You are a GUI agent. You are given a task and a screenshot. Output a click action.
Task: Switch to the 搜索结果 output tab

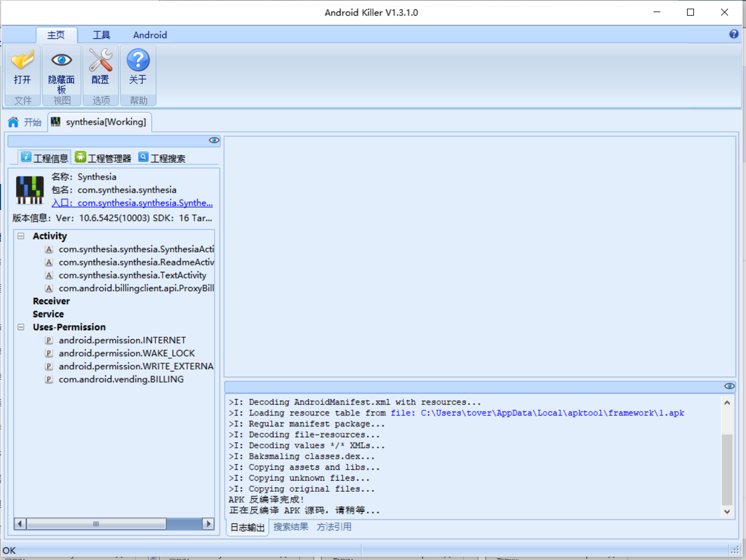[291, 527]
